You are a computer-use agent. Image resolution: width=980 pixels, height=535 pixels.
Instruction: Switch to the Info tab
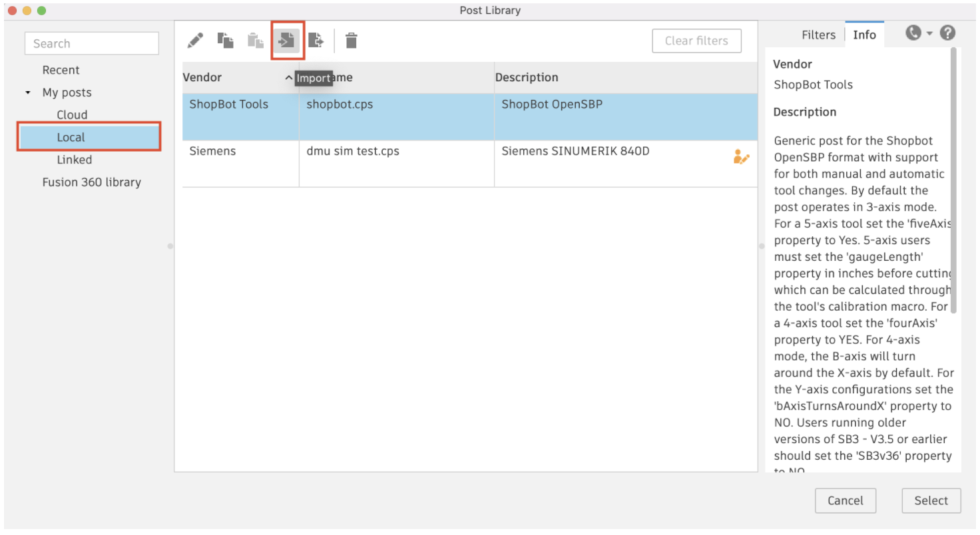tap(864, 35)
